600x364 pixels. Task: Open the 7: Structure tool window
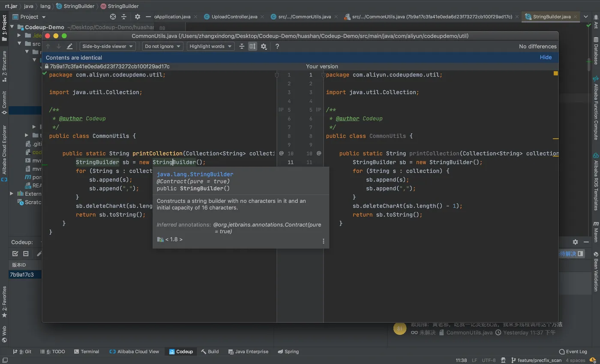[4, 66]
